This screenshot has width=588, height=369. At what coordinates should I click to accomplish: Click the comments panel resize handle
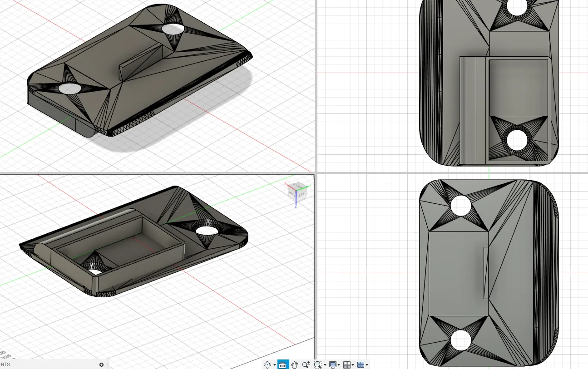[x=108, y=364]
